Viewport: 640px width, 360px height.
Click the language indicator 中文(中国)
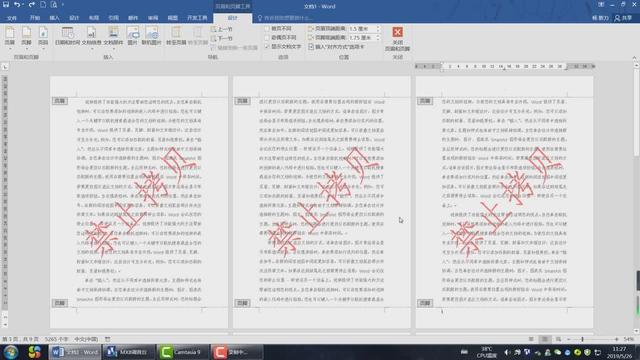pos(86,339)
